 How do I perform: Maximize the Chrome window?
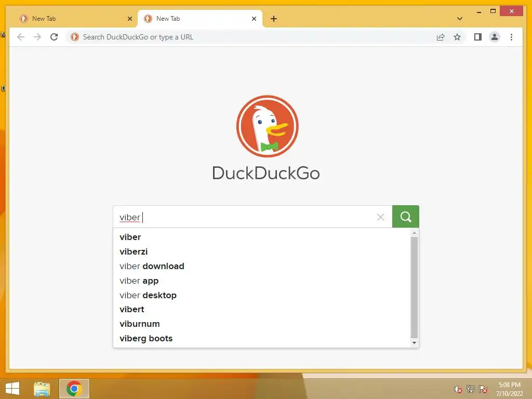coord(493,11)
